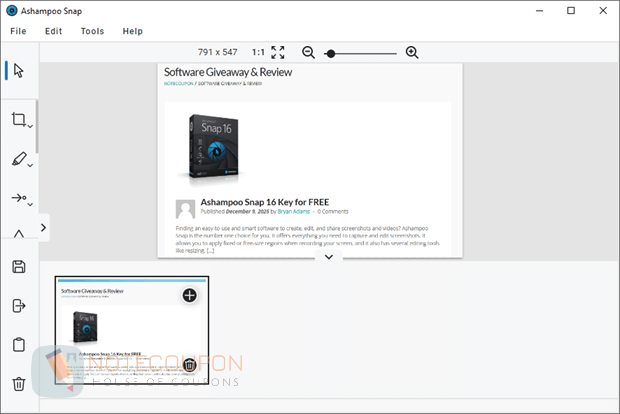The width and height of the screenshot is (620, 414).
Task: Click the zoom in magnifier
Action: click(412, 52)
